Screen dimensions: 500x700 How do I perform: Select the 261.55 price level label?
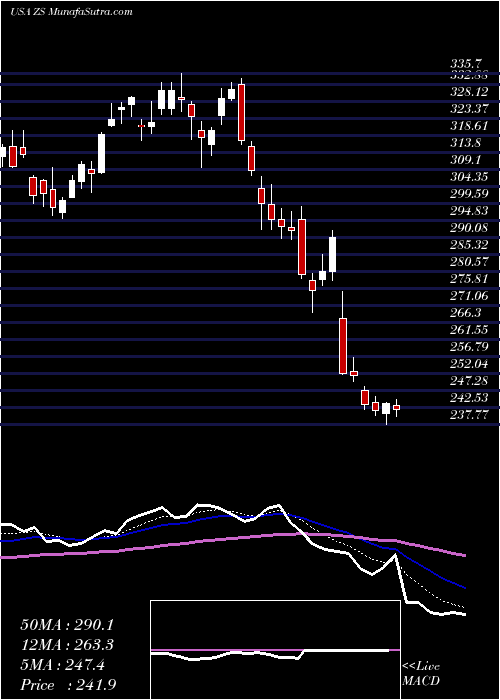coord(471,329)
